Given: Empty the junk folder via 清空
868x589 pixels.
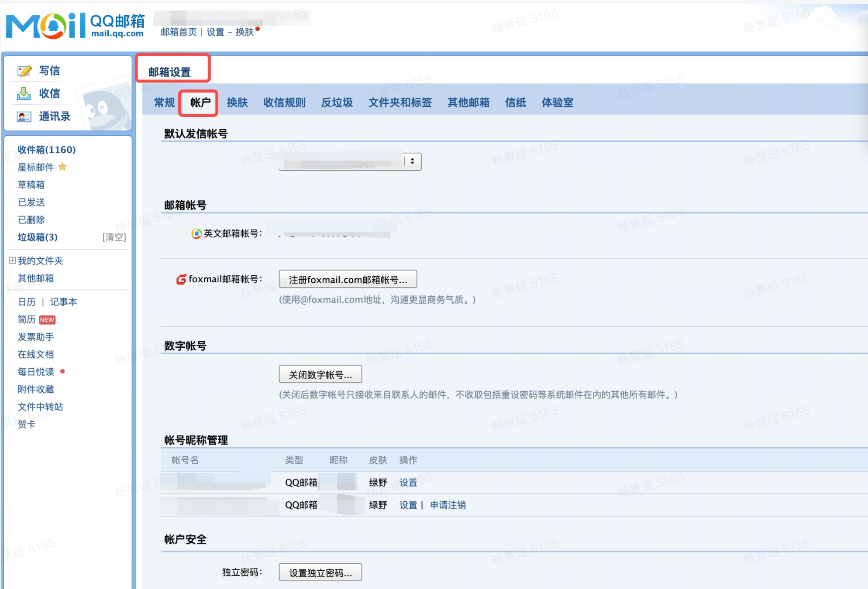Looking at the screenshot, I should click(x=114, y=237).
